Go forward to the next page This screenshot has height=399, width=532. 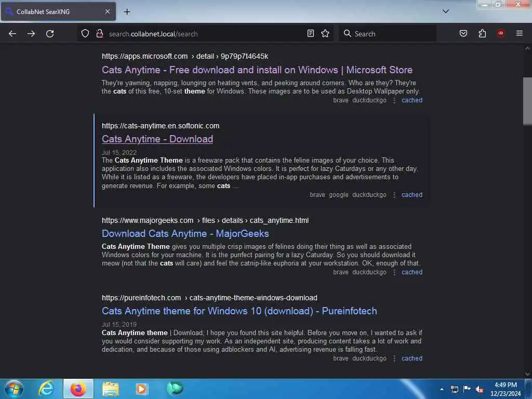pyautogui.click(x=31, y=34)
